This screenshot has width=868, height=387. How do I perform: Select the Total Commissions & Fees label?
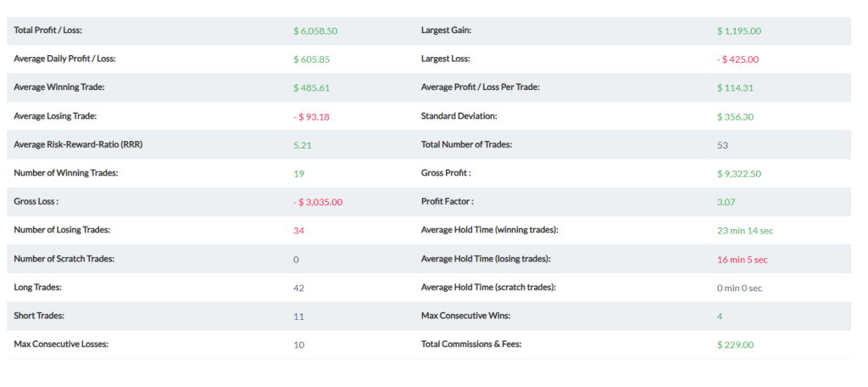tap(471, 344)
